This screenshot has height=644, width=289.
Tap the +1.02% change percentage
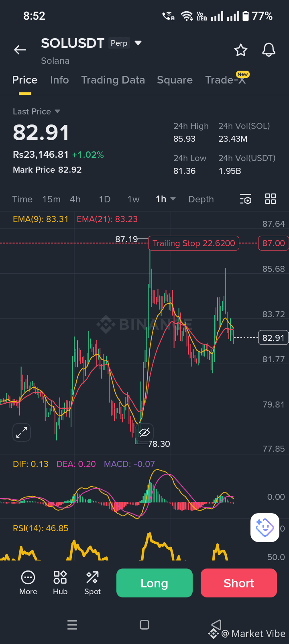click(88, 155)
